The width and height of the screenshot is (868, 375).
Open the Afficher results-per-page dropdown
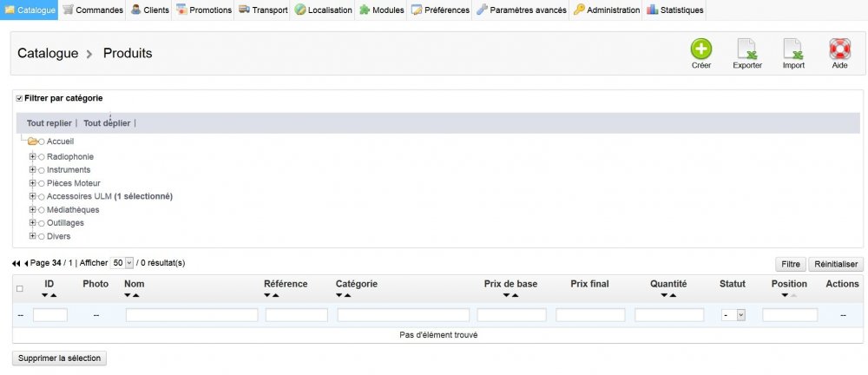[122, 262]
